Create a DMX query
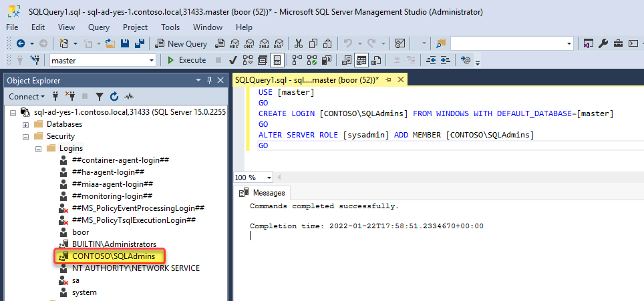Viewport: 644px width, 301px height. click(249, 43)
